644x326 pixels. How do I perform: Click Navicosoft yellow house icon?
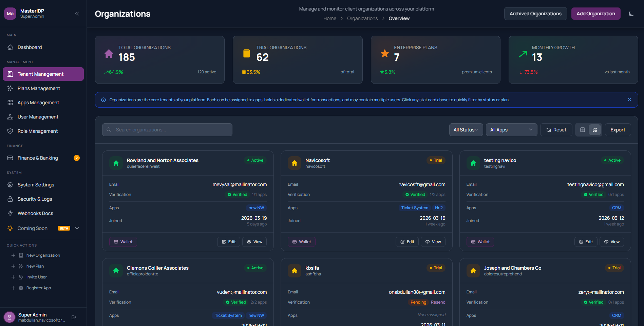click(295, 163)
